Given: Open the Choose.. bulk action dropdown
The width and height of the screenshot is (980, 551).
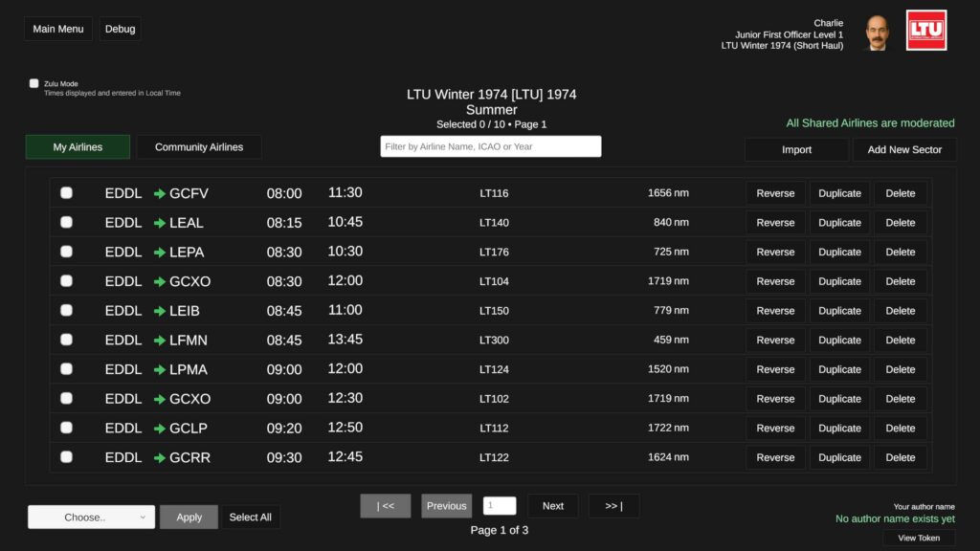Looking at the screenshot, I should point(91,518).
